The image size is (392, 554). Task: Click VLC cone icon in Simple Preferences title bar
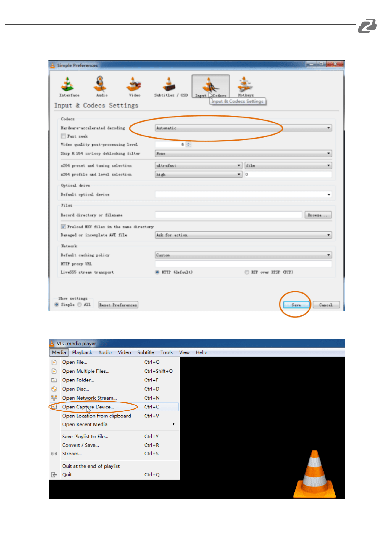53,65
